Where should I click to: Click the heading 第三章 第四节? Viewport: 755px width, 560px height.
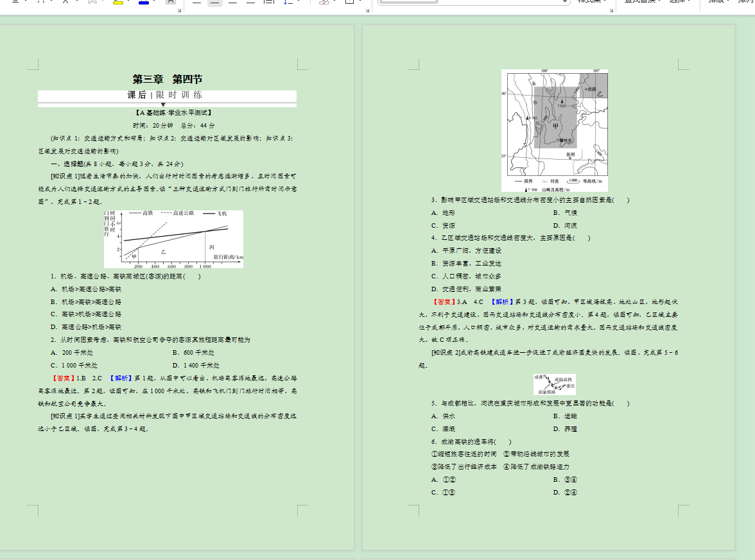coord(167,79)
